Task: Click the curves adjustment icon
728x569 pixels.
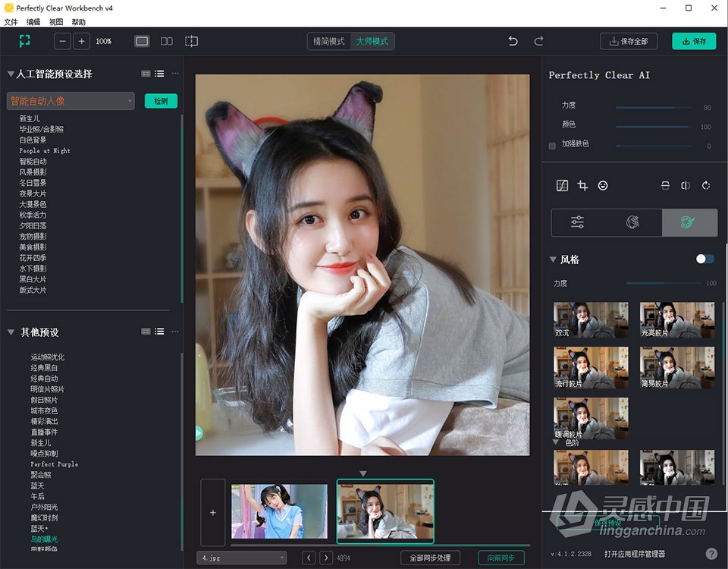Action: coord(561,185)
